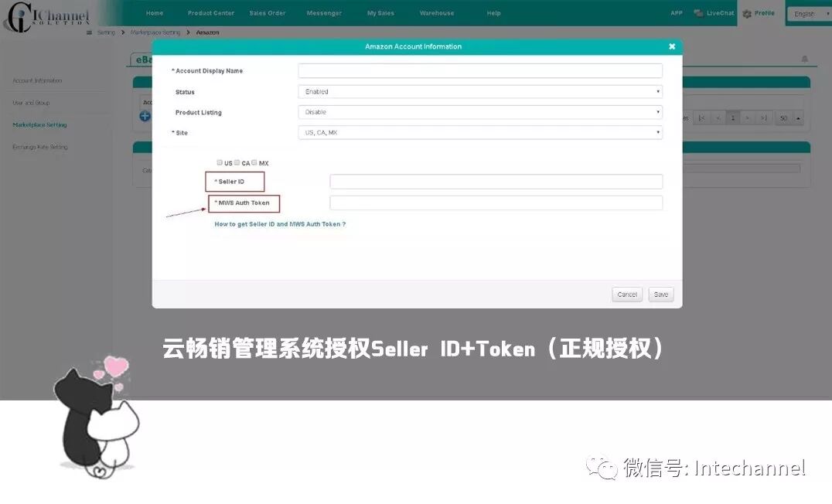
Task: Check the MX site checkbox
Action: pyautogui.click(x=254, y=162)
